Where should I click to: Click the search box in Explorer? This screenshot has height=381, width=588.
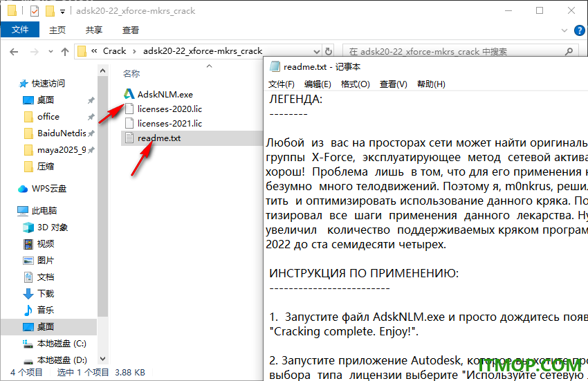460,51
